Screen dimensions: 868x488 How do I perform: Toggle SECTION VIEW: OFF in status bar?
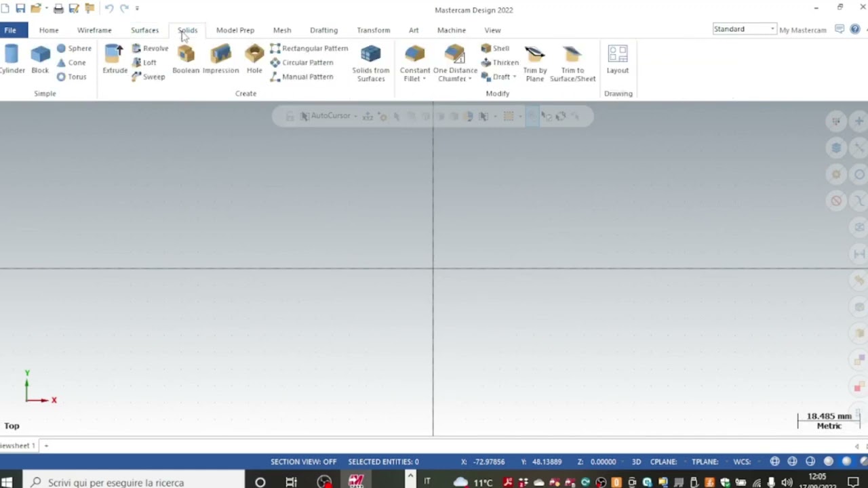point(303,462)
